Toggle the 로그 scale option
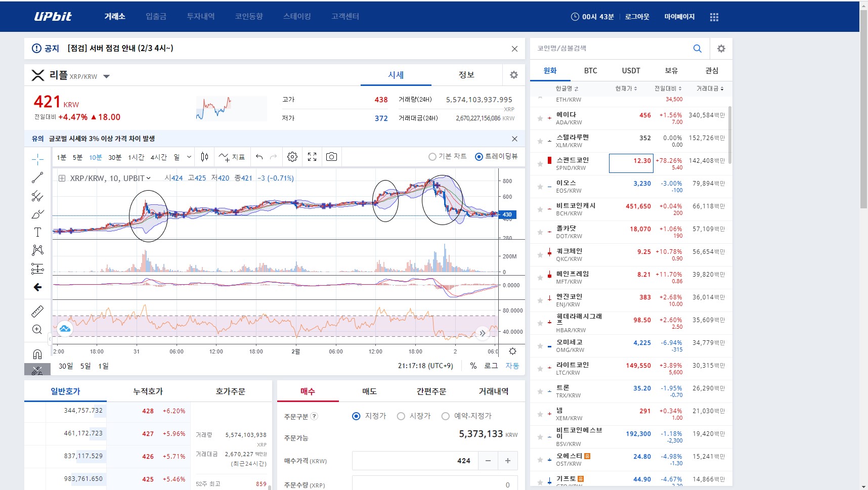This screenshot has height=490, width=868. click(x=491, y=366)
